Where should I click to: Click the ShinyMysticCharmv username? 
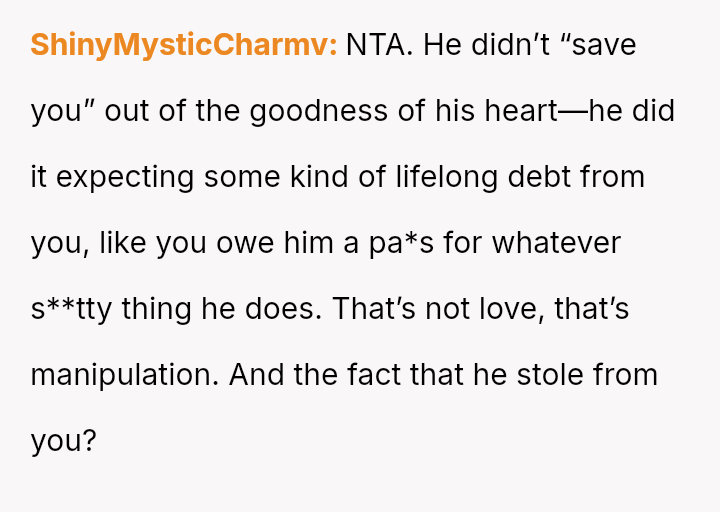click(x=183, y=45)
